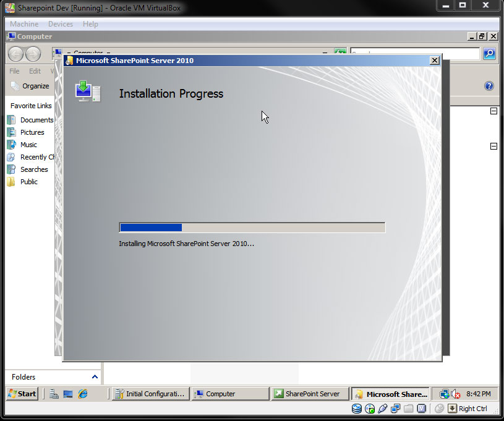504x421 pixels.
Task: Click the Server Manager quick launch icon
Action: (54, 394)
